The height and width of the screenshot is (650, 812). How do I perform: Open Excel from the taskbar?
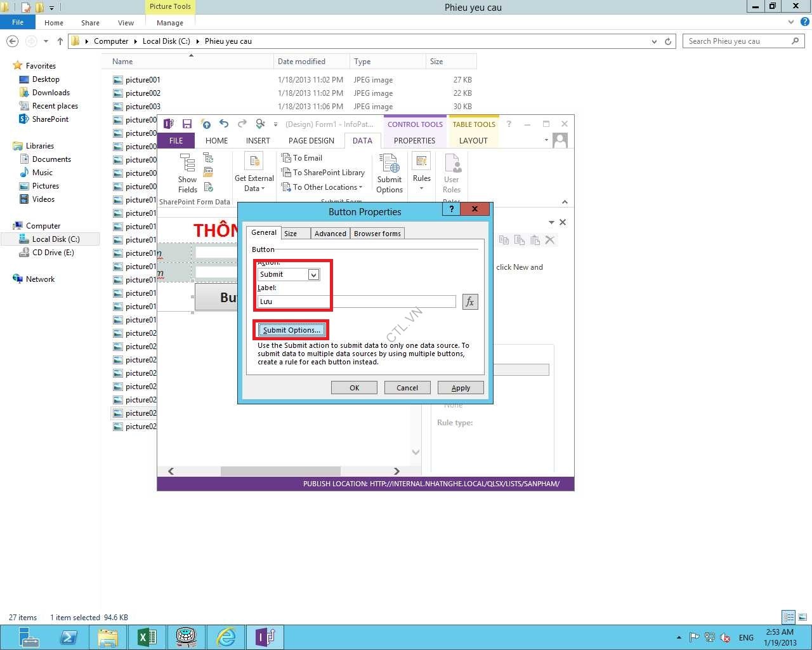(147, 637)
